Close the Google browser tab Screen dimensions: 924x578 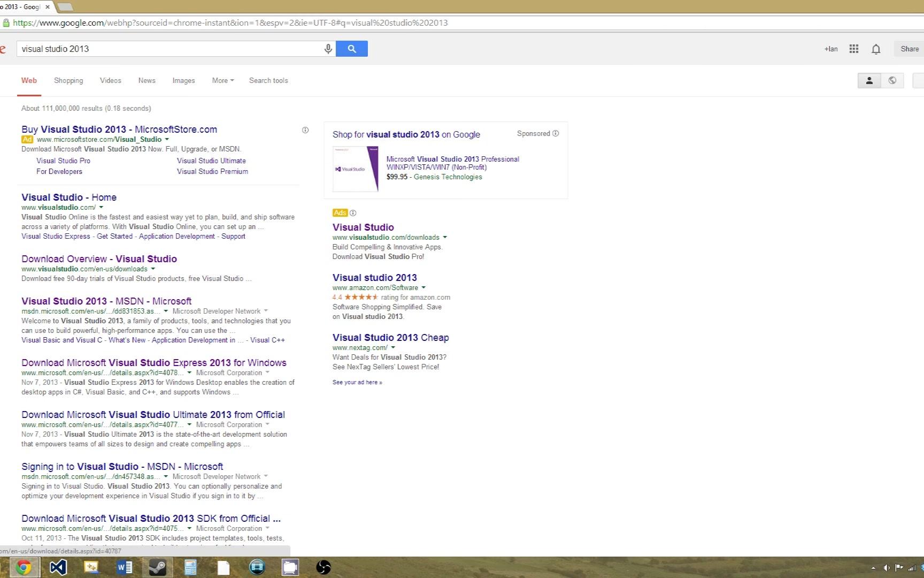tap(47, 7)
